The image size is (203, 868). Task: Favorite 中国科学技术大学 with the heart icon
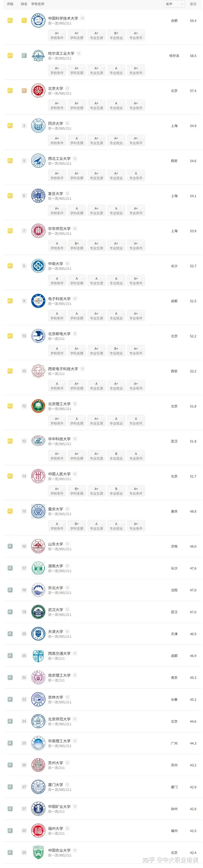tap(83, 18)
